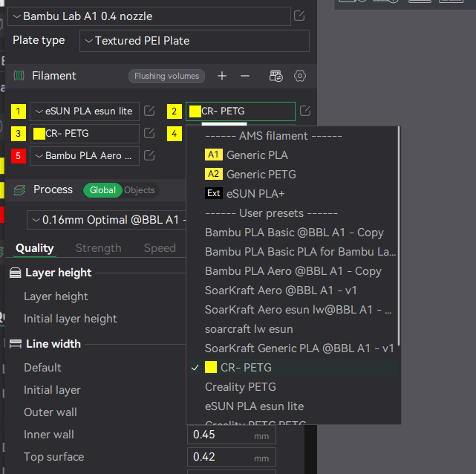This screenshot has width=476, height=474.
Task: Choose Bambu PLA Basic PLA for Bambu La... preset
Action: point(293,252)
